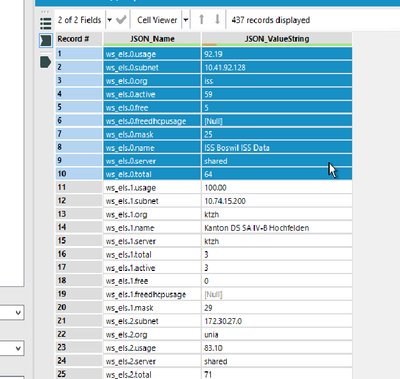400x379 pixels.
Task: Select the cell 'ws_els.1.active'
Action: (x=152, y=267)
